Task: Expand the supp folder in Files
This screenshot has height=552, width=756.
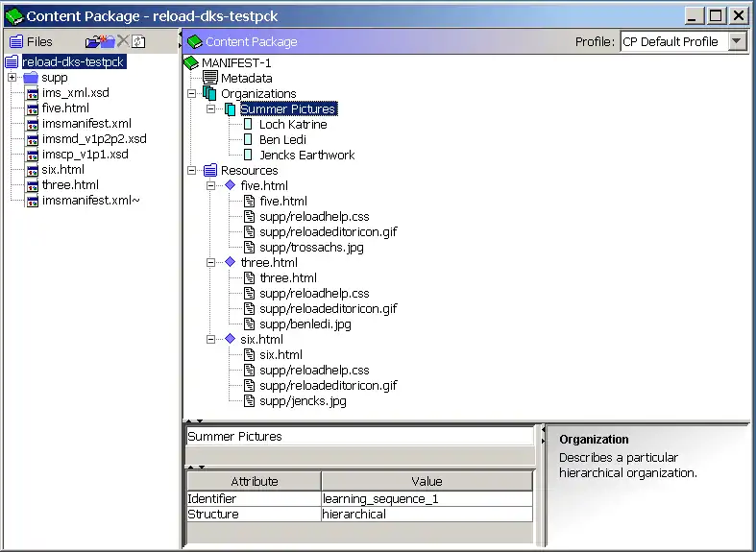Action: [x=12, y=78]
